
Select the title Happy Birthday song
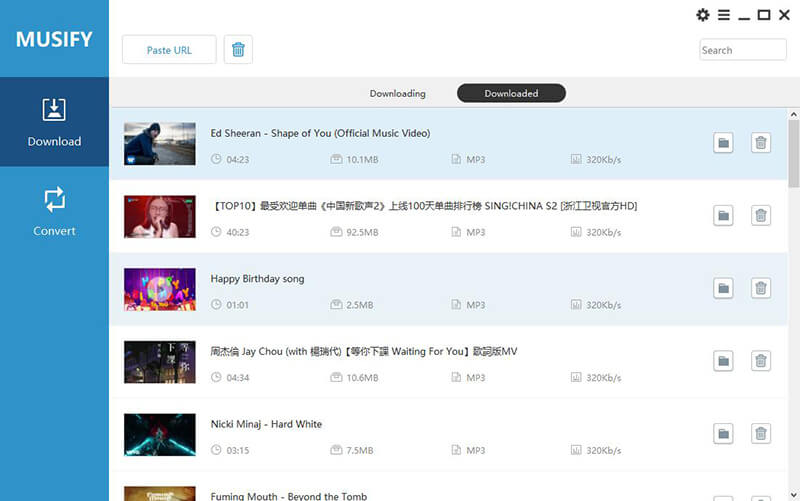257,279
